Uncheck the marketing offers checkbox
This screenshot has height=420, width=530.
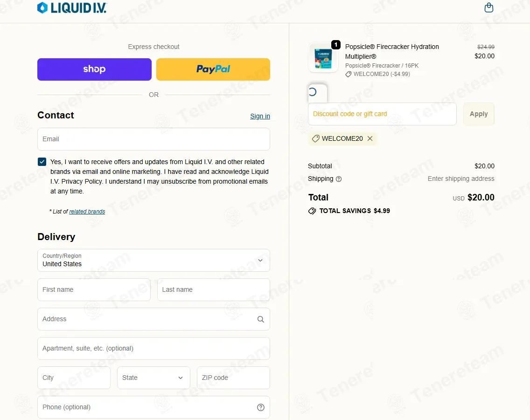42,162
